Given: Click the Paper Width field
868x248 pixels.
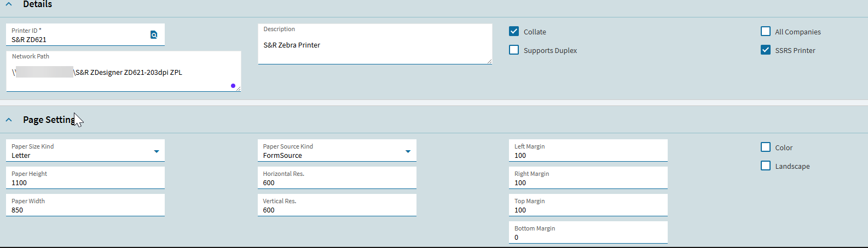Looking at the screenshot, I should click(x=85, y=210).
